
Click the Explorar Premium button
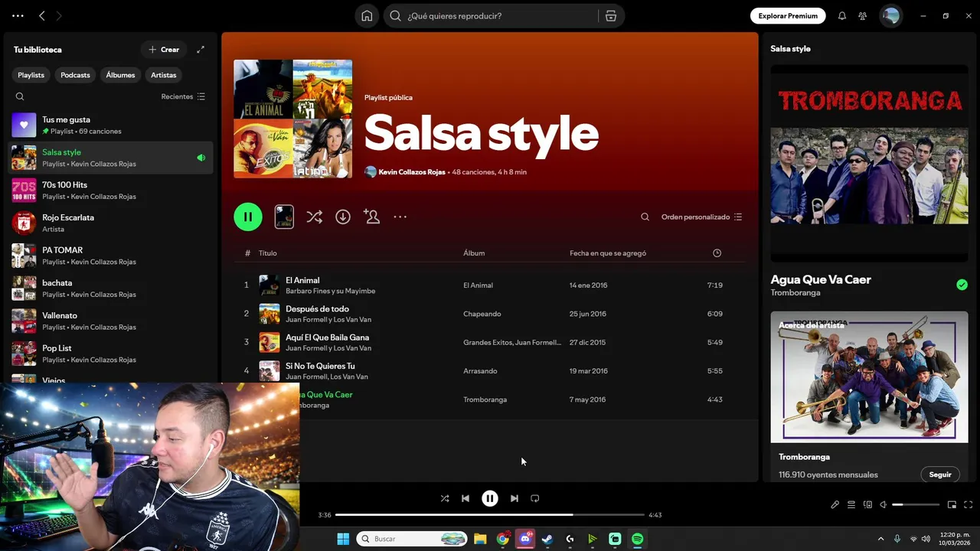788,15
